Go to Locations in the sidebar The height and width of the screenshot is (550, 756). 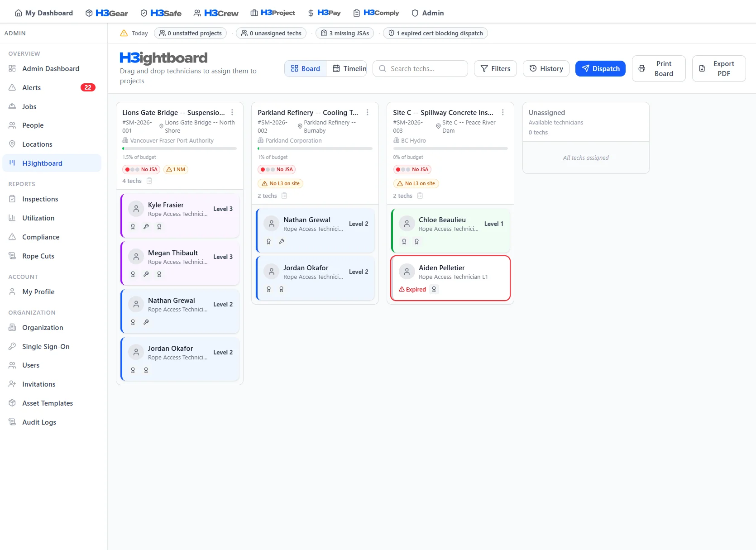point(52,144)
